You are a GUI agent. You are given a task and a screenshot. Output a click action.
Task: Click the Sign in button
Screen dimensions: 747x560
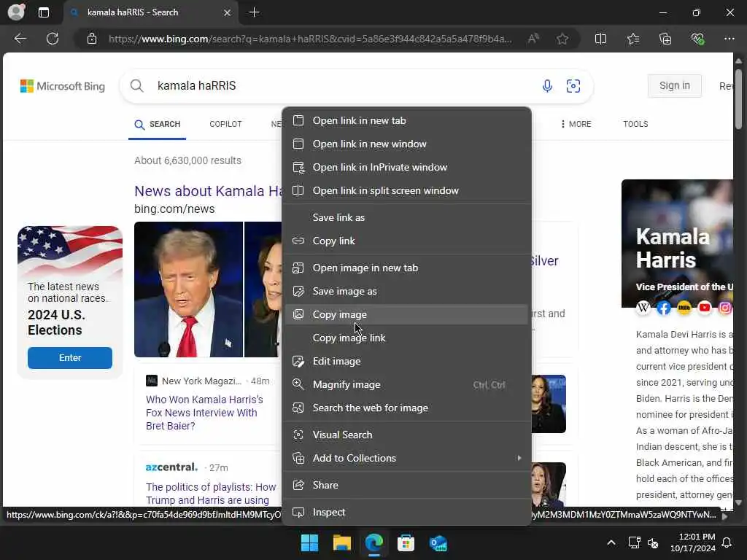tap(674, 86)
